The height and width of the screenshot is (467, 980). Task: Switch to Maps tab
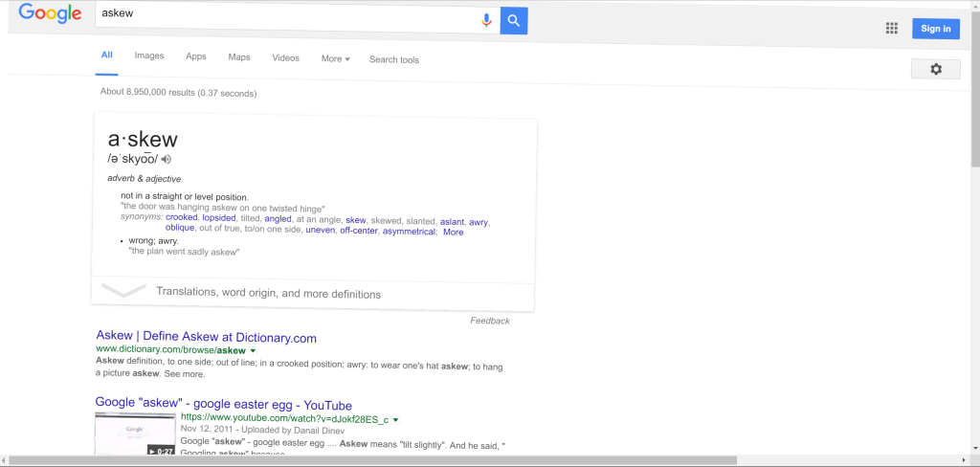coord(238,56)
